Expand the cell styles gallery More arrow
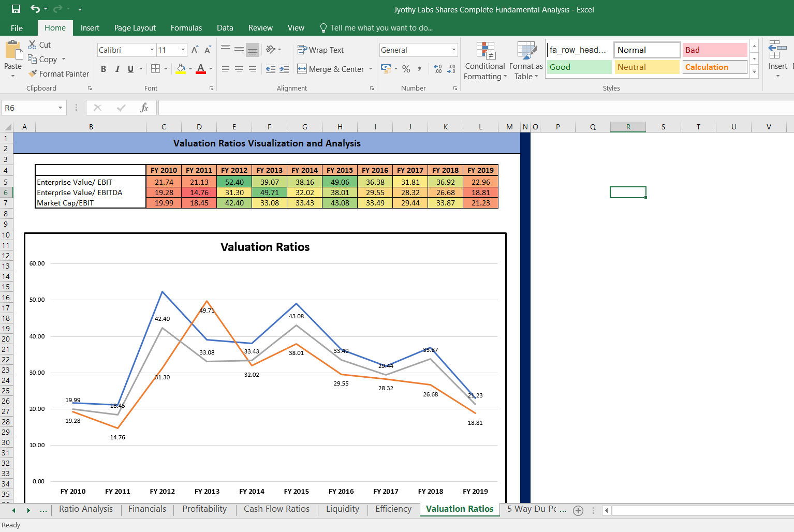 pos(754,72)
